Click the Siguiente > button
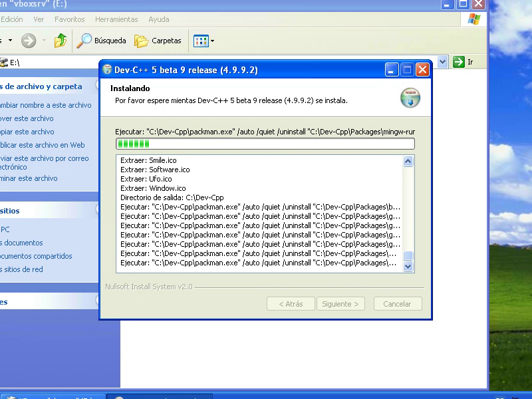This screenshot has height=399, width=532. (340, 304)
